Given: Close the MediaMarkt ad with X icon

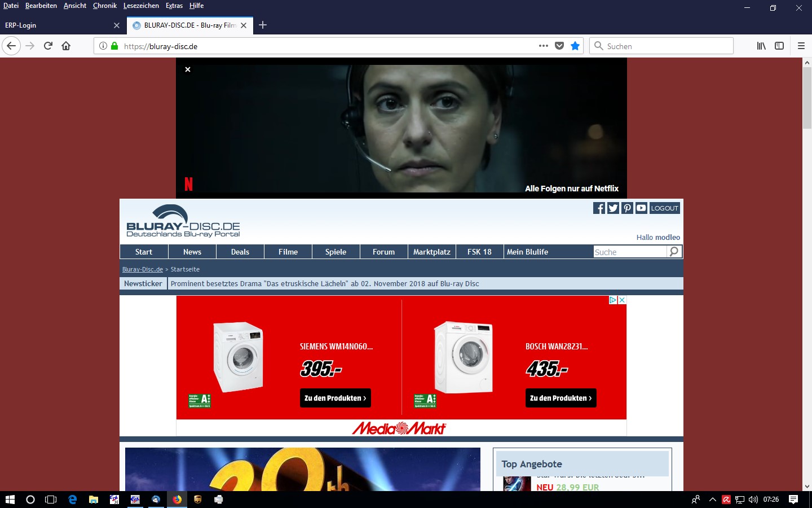Looking at the screenshot, I should (622, 300).
